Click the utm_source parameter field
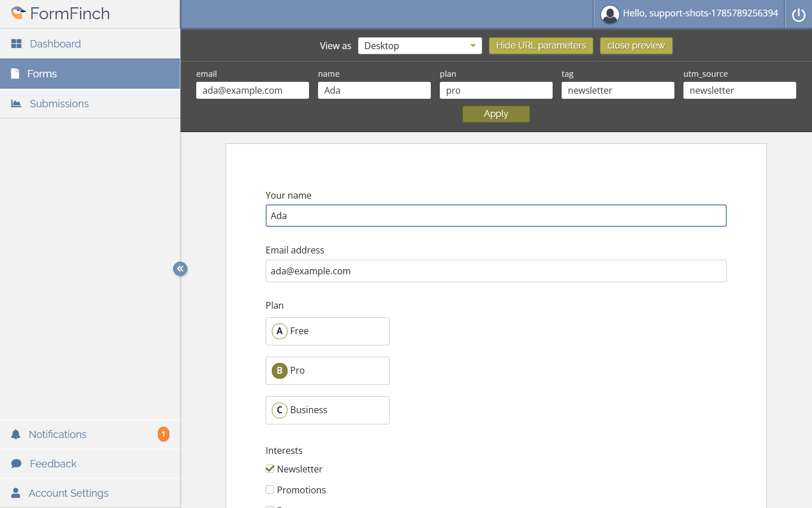 pos(740,90)
